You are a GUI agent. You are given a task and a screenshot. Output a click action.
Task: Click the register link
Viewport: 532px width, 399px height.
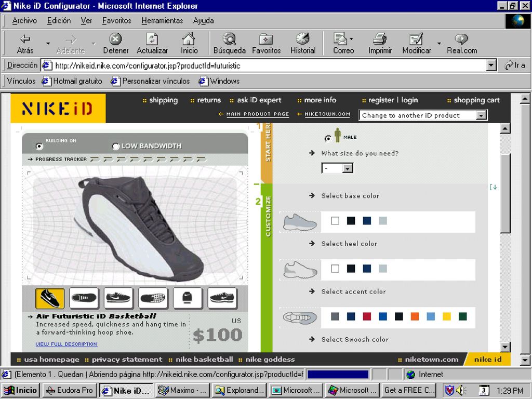381,100
